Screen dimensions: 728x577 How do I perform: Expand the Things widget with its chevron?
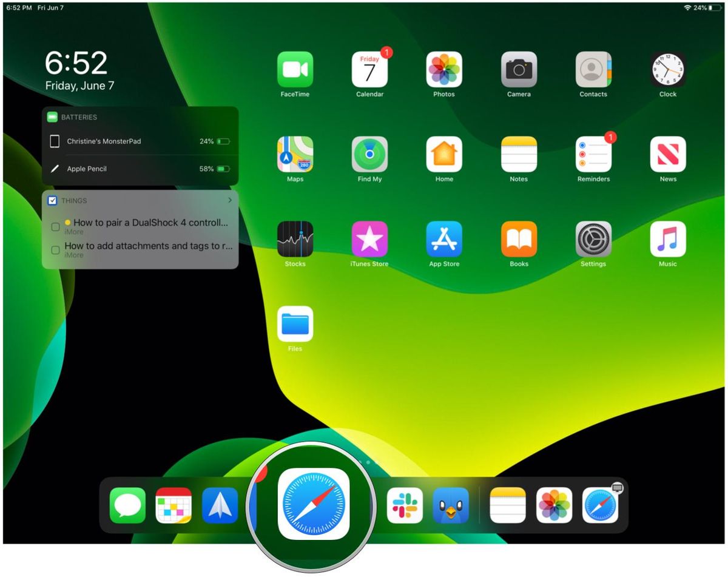230,200
